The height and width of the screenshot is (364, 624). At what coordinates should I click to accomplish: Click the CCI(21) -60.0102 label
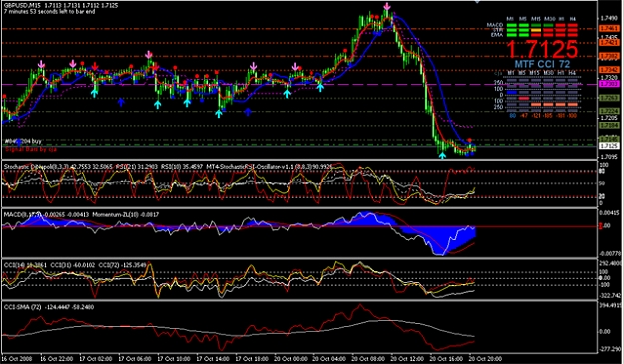tap(73, 264)
